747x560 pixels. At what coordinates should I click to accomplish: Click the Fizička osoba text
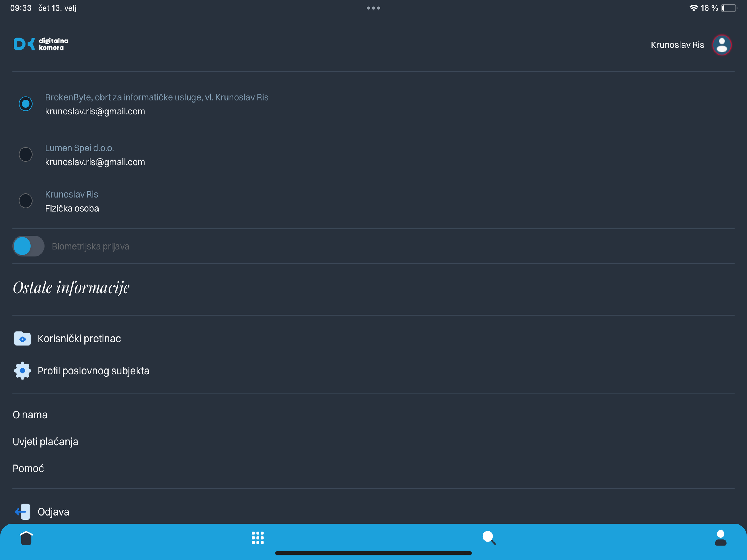(72, 208)
